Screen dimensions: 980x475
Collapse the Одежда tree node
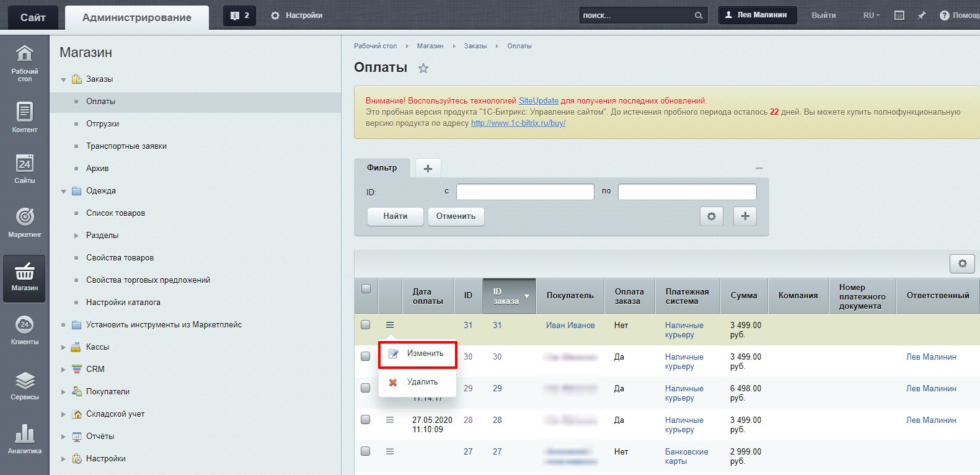(x=63, y=192)
